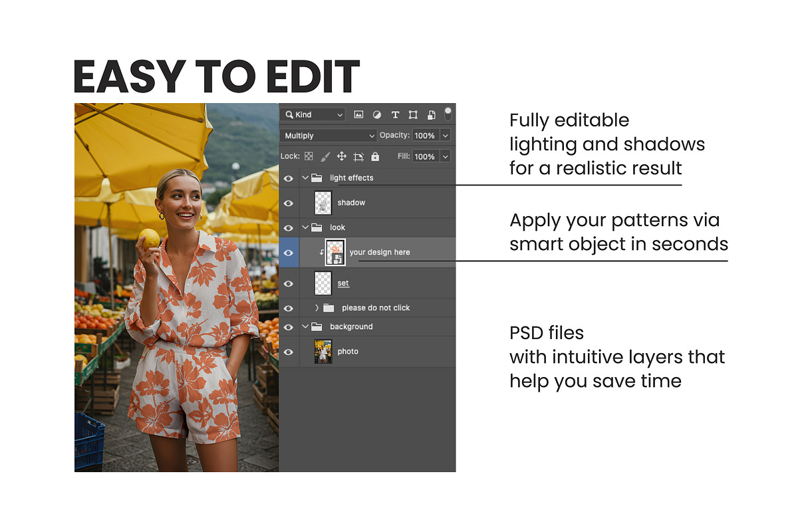798x532 pixels.
Task: Expand the please do not click group
Action: point(317,308)
